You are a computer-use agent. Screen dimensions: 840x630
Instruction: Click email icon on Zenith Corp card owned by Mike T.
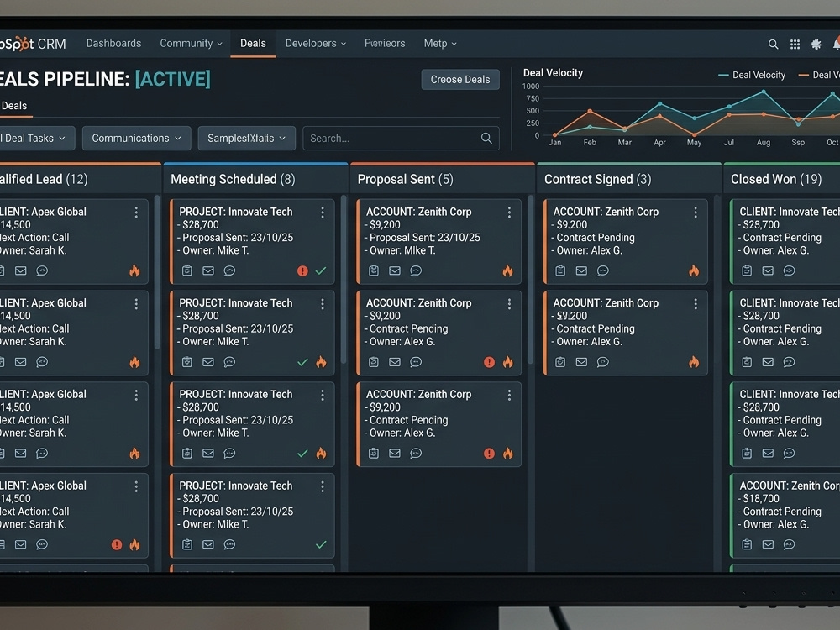click(x=395, y=270)
